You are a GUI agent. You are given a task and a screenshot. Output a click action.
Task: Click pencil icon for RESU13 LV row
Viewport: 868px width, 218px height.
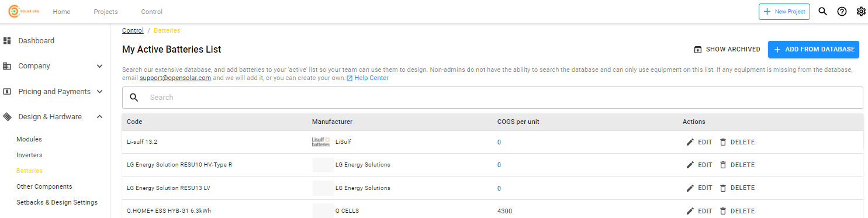coord(690,188)
